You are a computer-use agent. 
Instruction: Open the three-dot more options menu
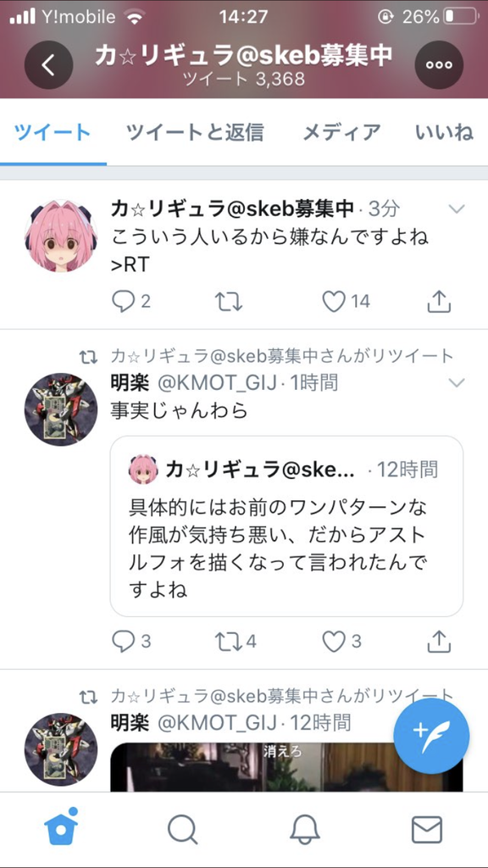(439, 65)
